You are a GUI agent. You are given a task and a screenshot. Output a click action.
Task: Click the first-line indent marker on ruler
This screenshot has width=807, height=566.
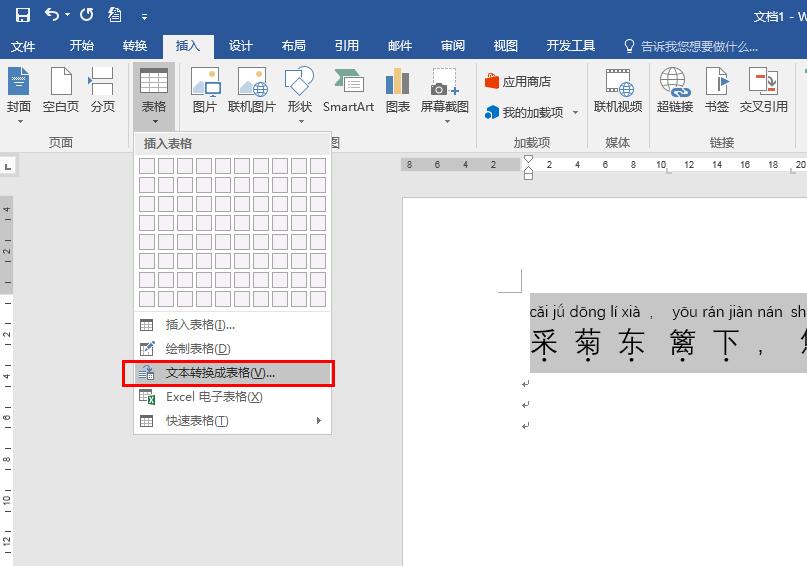[528, 160]
